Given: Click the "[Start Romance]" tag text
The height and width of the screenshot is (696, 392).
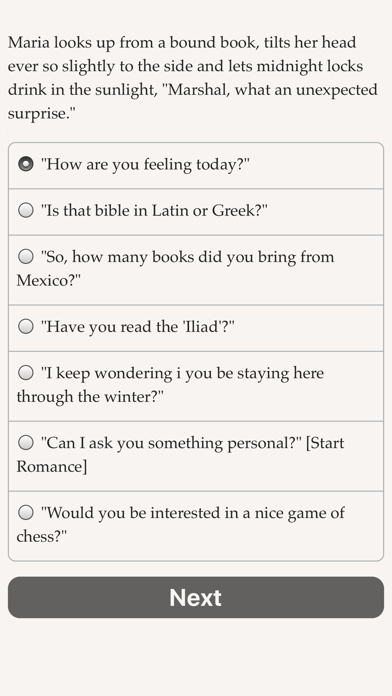Looking at the screenshot, I should coord(180,455).
